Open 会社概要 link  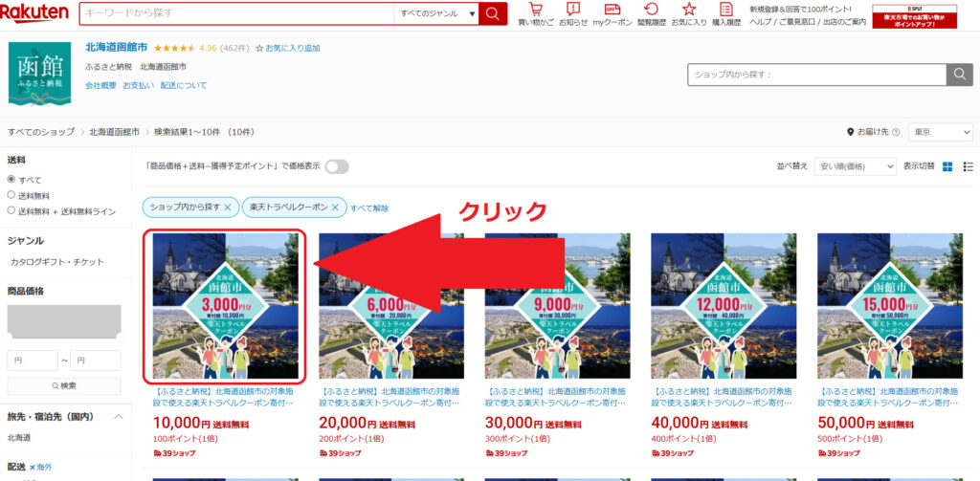point(100,85)
